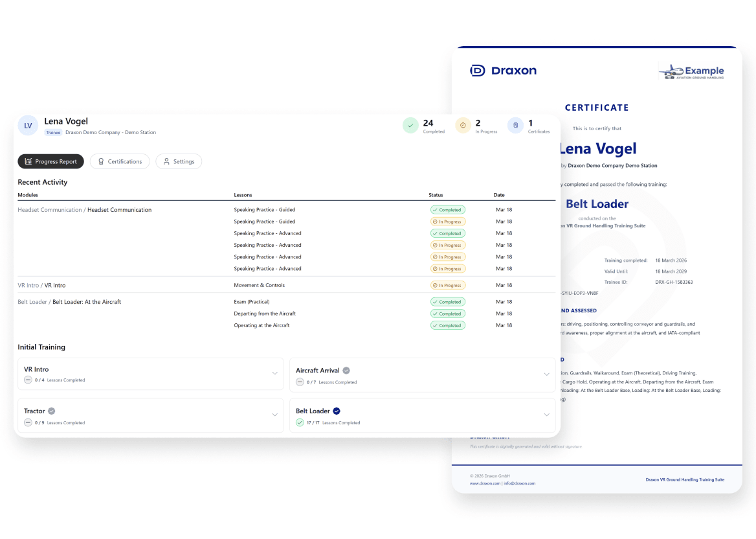
Task: Click the Example Aviation Ground Handling logo
Action: click(691, 71)
